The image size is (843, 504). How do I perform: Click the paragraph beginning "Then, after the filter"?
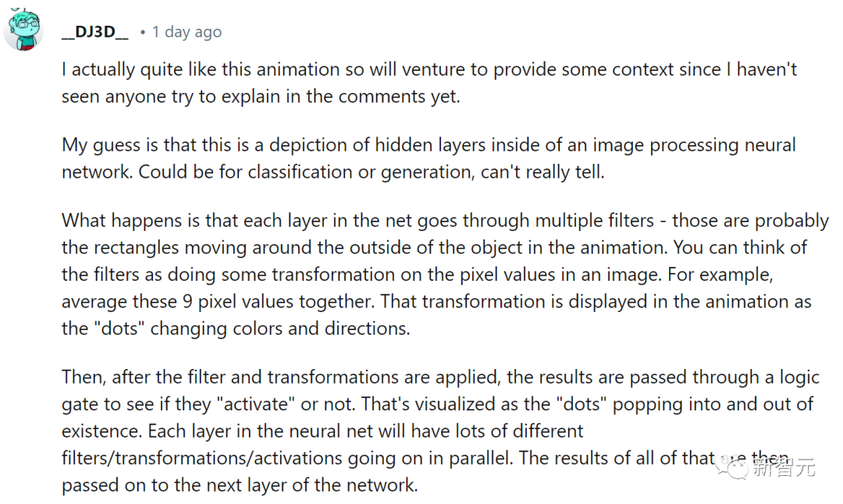440,431
